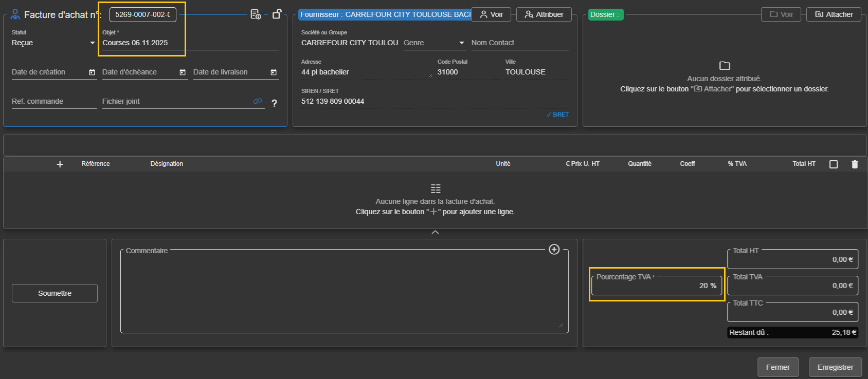868x379 pixels.
Task: Toggle the unlock padlock icon
Action: tap(277, 14)
